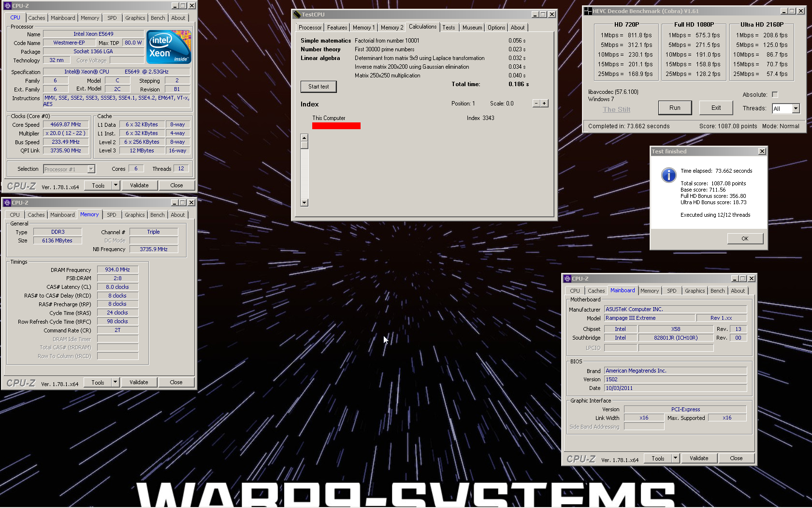The height and width of the screenshot is (508, 812).
Task: Click OK in Test finished dialog
Action: [745, 239]
